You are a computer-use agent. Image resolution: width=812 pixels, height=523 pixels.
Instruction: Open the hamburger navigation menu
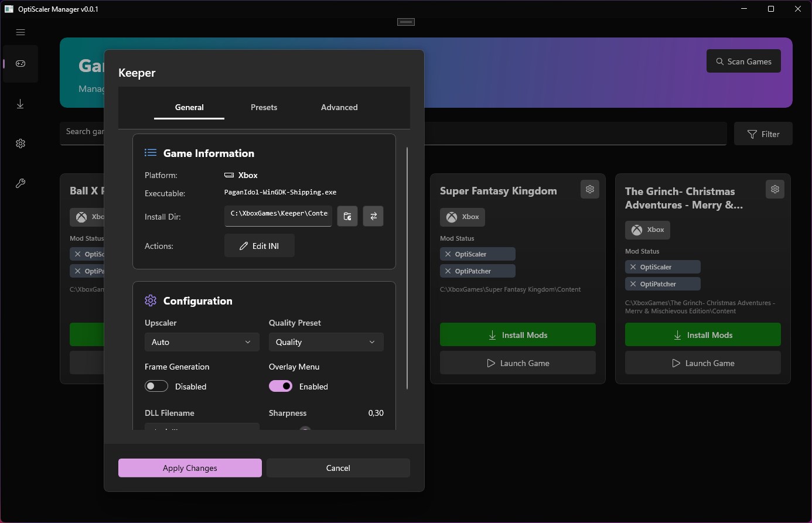tap(21, 32)
